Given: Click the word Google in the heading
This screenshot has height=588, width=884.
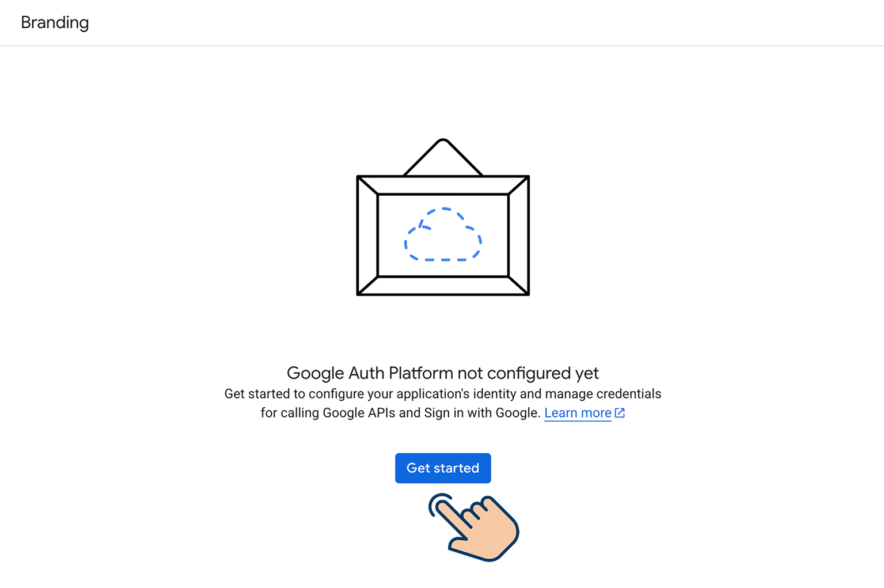Looking at the screenshot, I should click(315, 373).
